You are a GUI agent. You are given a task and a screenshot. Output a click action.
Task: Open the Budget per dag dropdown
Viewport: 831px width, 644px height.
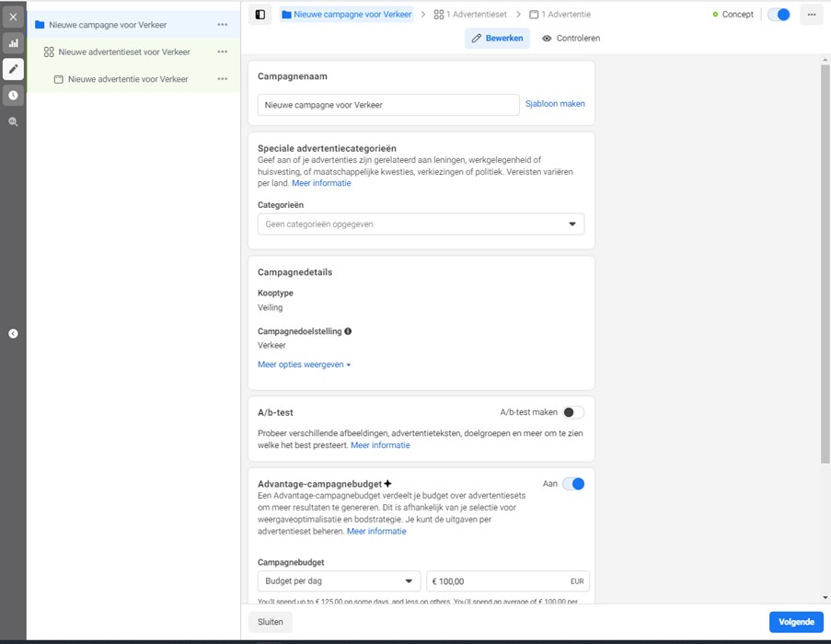340,581
